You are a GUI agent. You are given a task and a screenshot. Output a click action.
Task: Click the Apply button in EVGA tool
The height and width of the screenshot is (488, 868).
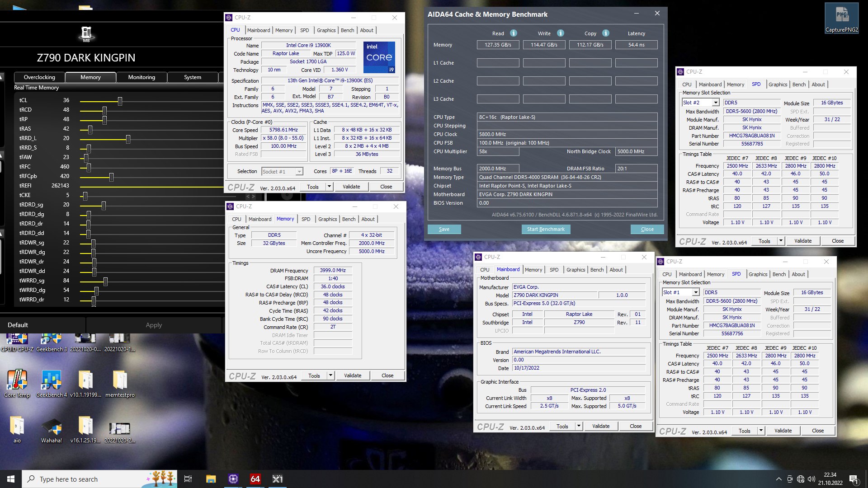coord(154,325)
